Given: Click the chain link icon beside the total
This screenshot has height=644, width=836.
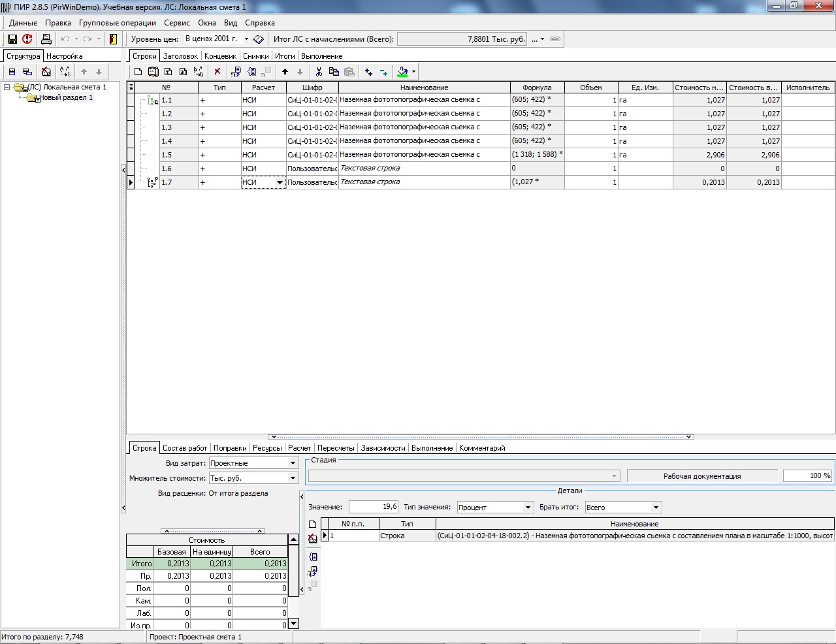Looking at the screenshot, I should (555, 39).
